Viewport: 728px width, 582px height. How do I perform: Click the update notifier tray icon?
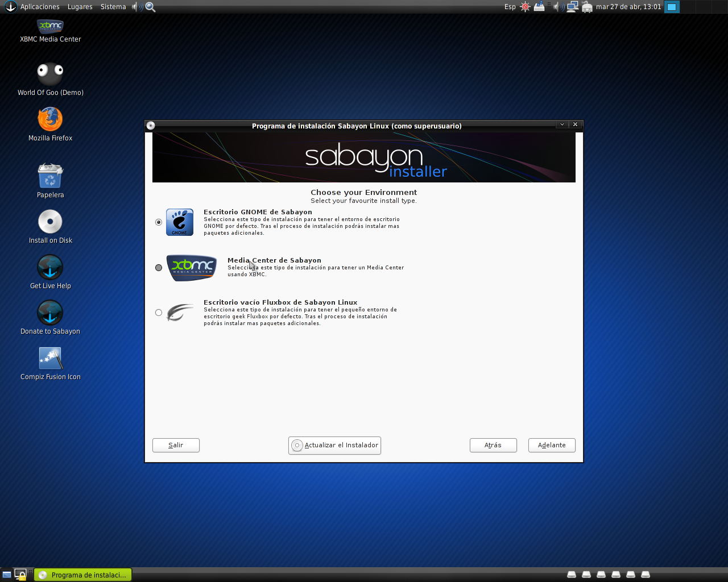click(x=539, y=6)
